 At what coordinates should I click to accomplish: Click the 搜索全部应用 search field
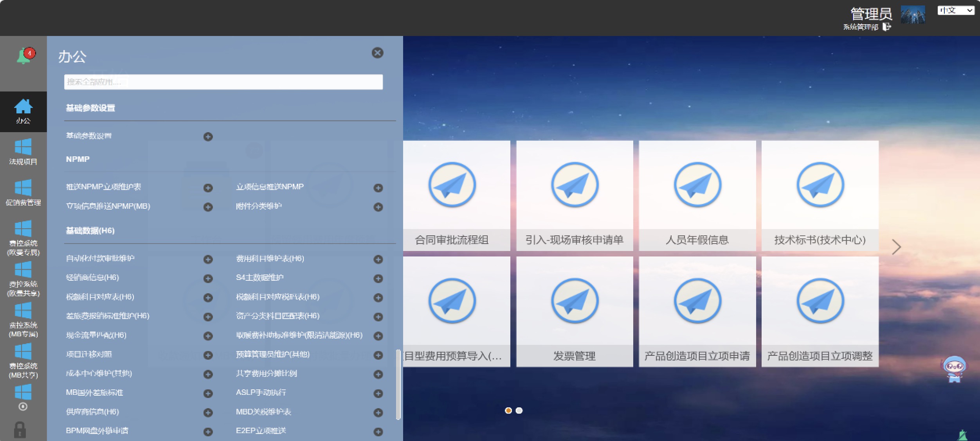coord(223,82)
